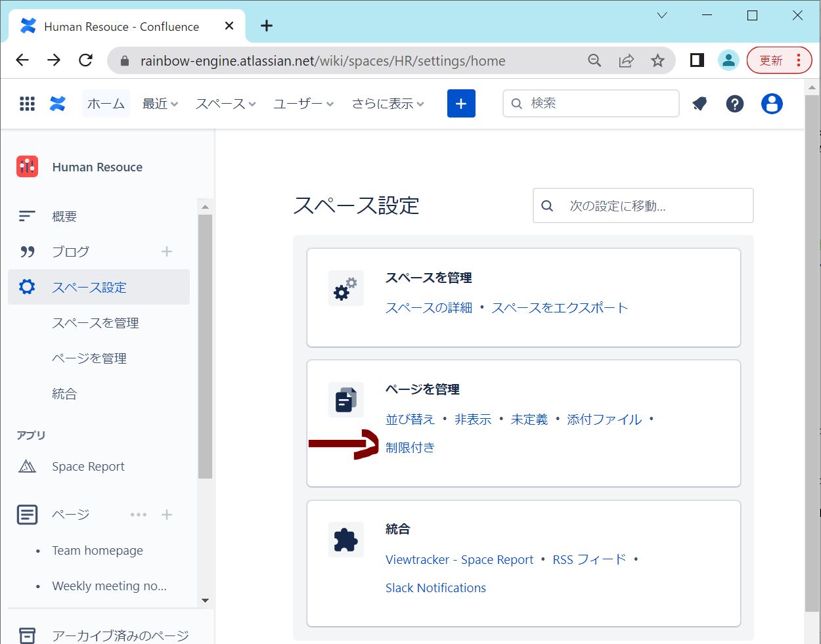The width and height of the screenshot is (821, 644).
Task: Click the Confluence logo icon
Action: coord(58,104)
